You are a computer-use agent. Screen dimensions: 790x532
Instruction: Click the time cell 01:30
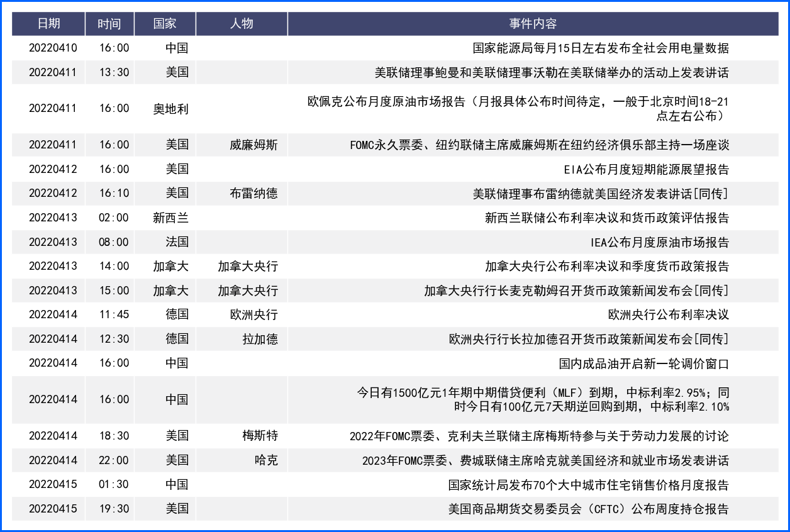[114, 484]
